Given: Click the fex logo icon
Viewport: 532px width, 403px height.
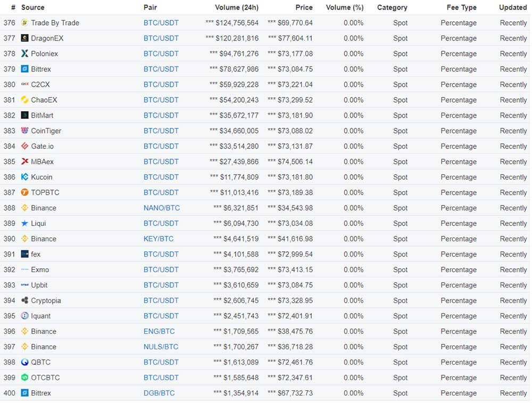Looking at the screenshot, I should click(x=24, y=254).
